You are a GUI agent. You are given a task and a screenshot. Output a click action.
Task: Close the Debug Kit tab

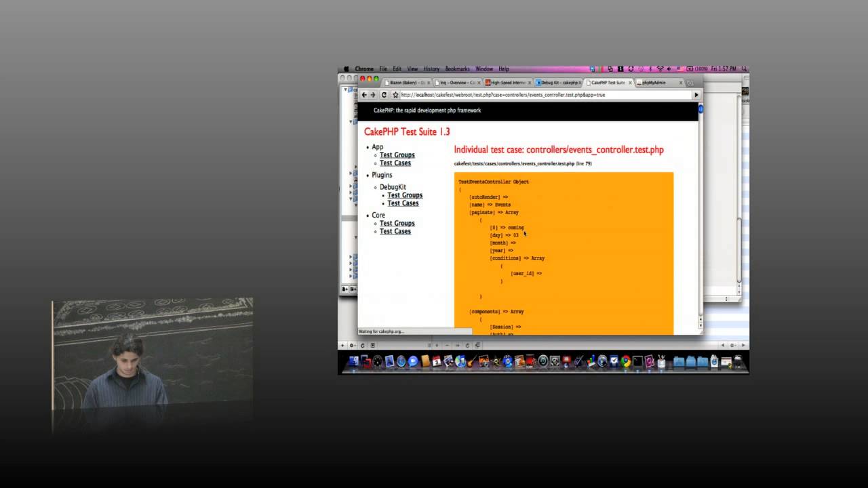click(x=580, y=83)
